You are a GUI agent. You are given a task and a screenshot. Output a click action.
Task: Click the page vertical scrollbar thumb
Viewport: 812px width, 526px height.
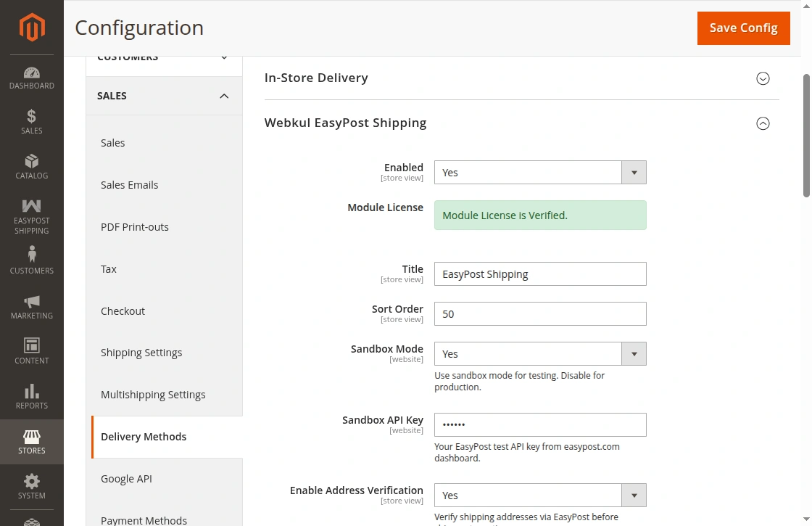(806, 136)
